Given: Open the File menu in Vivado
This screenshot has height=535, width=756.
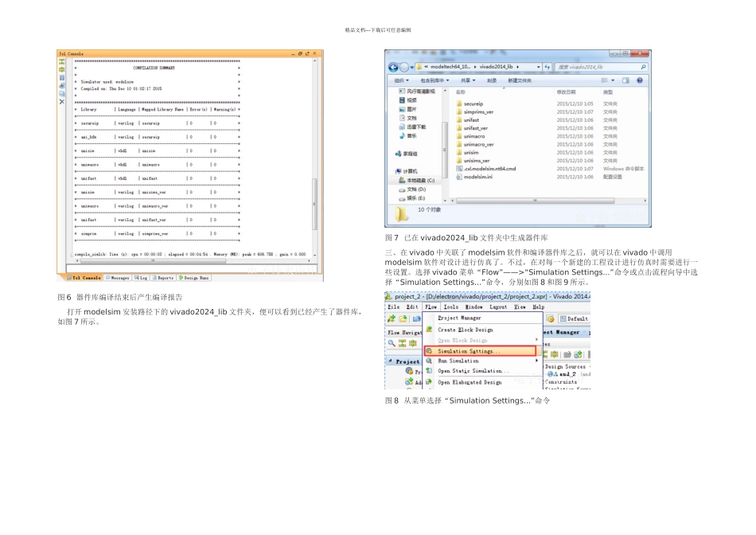Looking at the screenshot, I should 394,307.
